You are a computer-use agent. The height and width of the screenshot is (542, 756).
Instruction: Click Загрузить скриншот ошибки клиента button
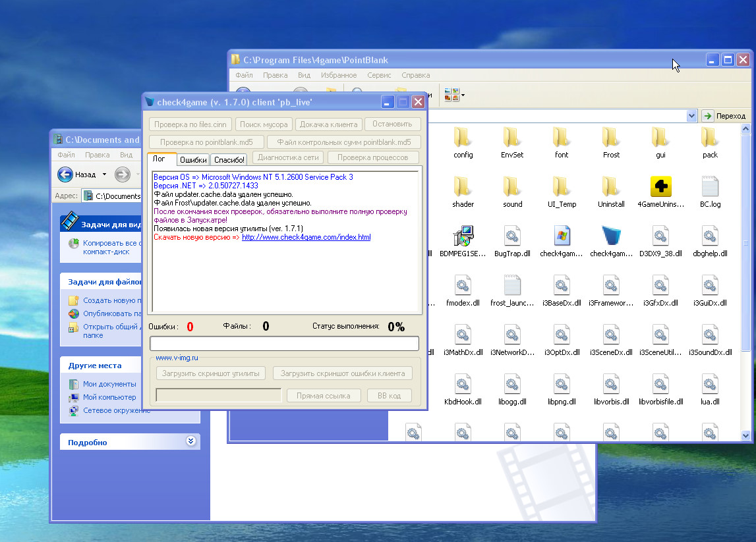coord(342,373)
